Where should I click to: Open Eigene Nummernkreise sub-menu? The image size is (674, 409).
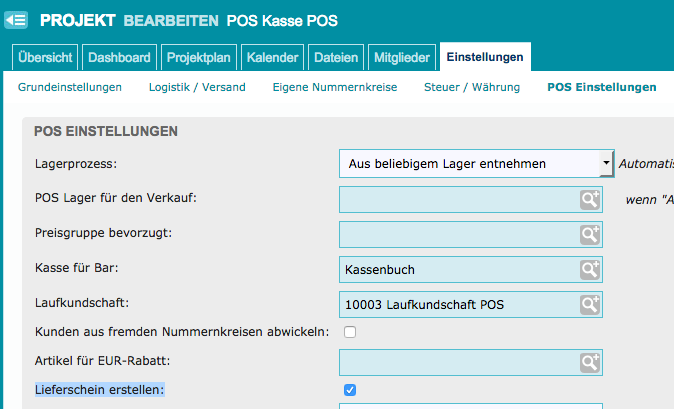point(335,87)
